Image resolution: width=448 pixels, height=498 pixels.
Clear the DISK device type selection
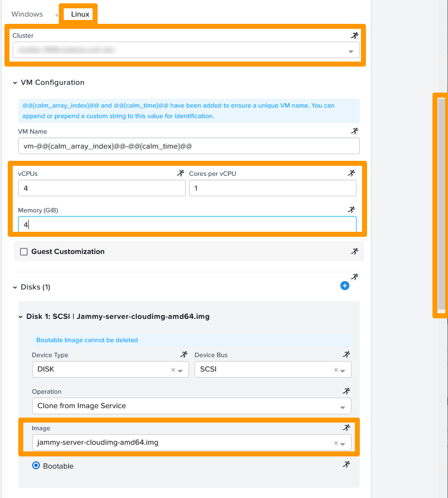tap(173, 370)
